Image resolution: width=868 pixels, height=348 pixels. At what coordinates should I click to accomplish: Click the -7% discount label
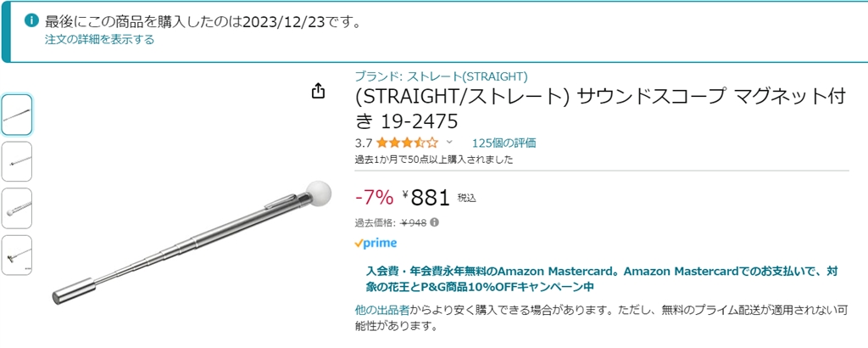click(x=374, y=198)
